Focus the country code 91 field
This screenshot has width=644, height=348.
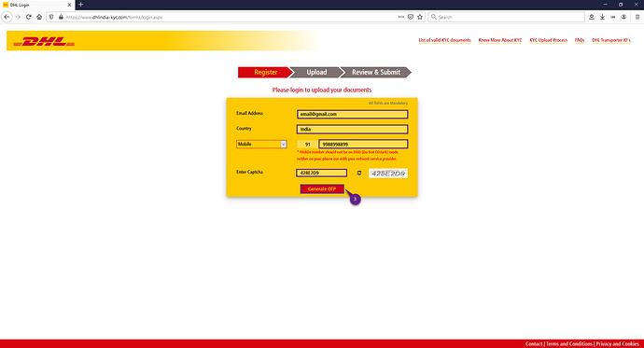click(307, 144)
